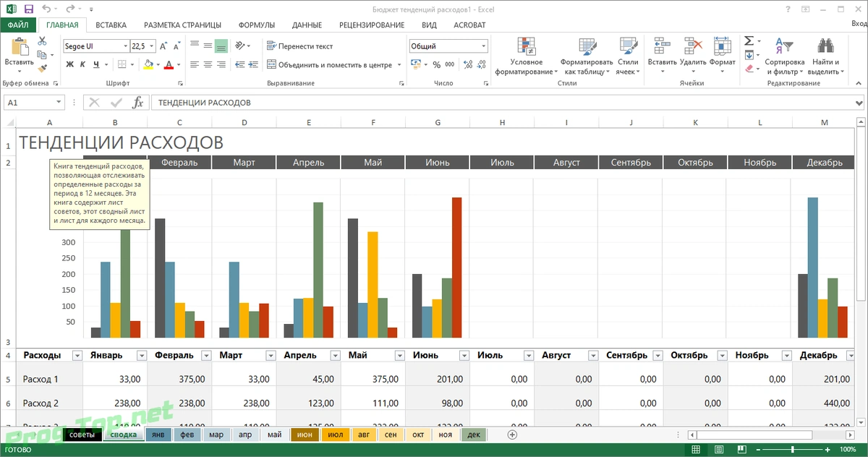Screen dimensions: 868x457
Task: Toggle bold Ж formatting
Action: coord(70,64)
